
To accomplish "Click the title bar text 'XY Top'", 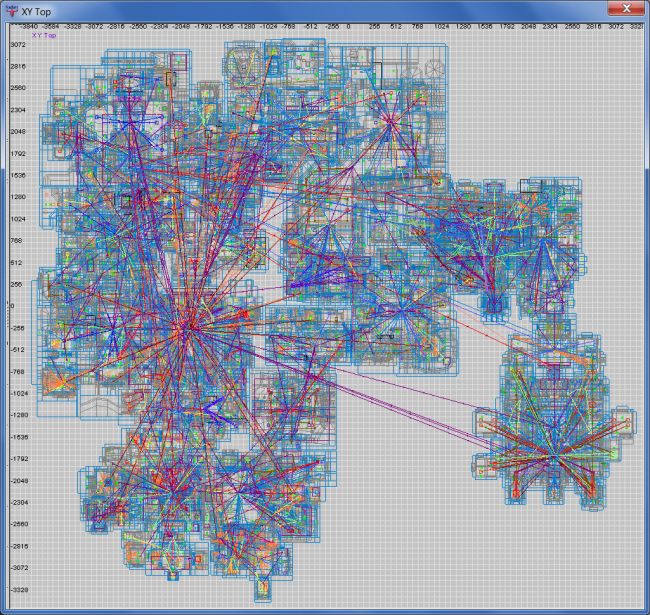I will click(x=36, y=12).
